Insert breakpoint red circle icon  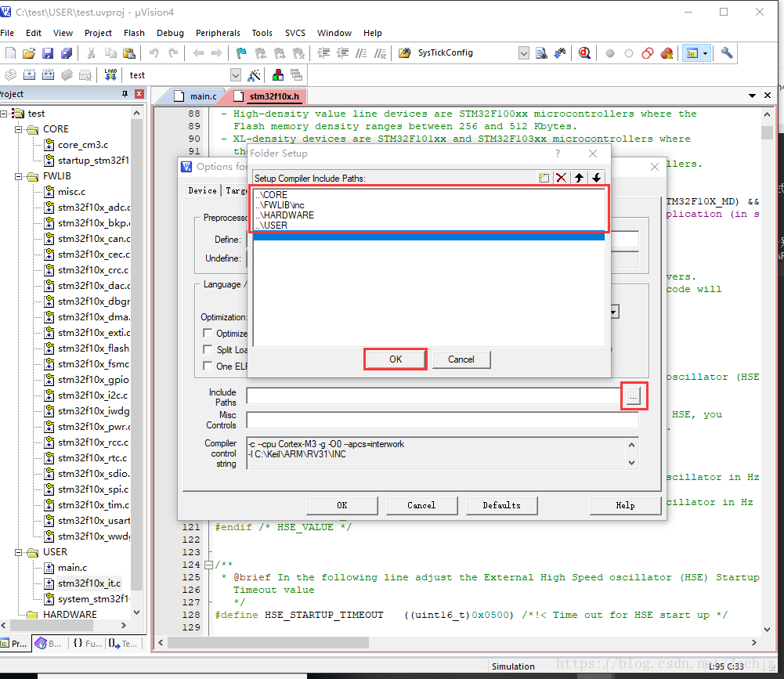[x=609, y=53]
